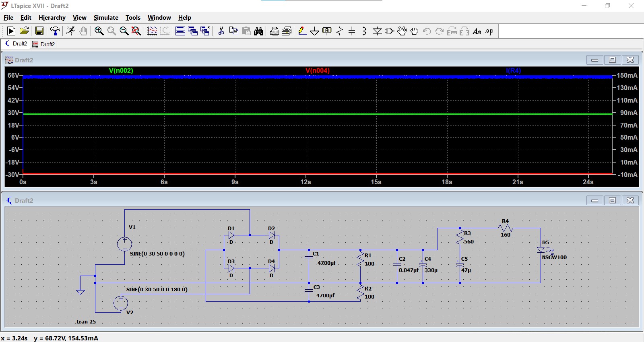Screen dimensions: 644x342
Task: Open the View menu
Action: point(79,18)
